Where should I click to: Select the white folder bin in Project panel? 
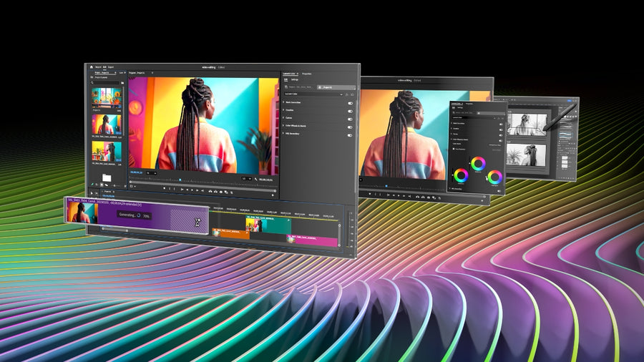pos(107,177)
